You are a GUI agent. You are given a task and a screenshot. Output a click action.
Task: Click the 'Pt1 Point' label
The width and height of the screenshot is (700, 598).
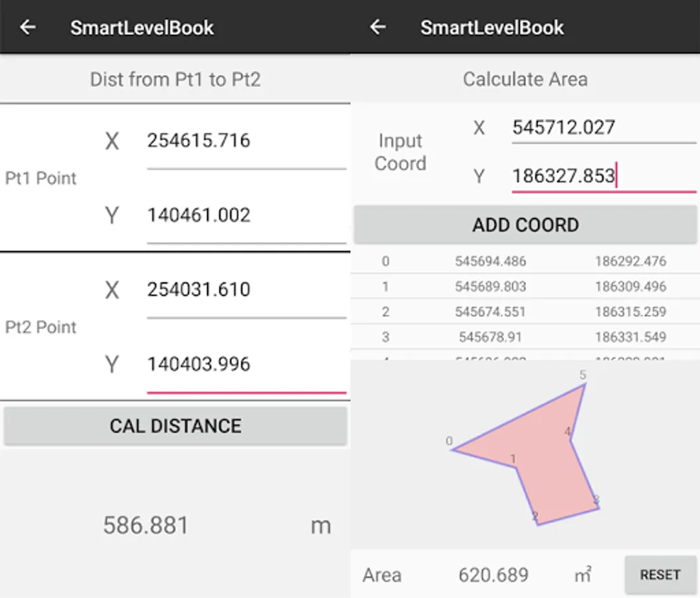(x=41, y=178)
